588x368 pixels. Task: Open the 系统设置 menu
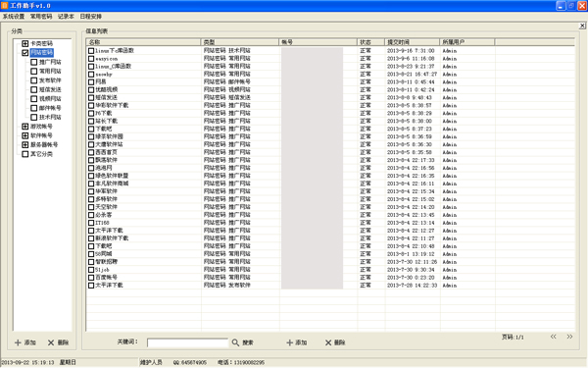point(14,17)
